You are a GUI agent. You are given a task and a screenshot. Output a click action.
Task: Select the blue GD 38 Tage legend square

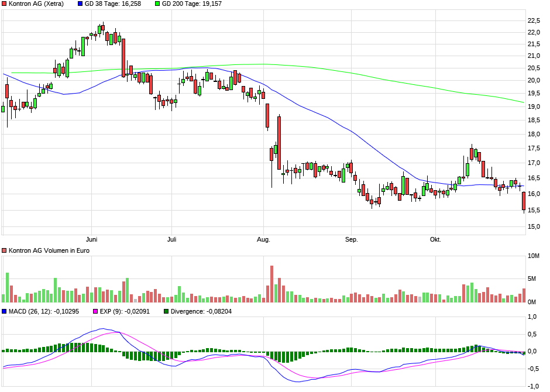81,4
